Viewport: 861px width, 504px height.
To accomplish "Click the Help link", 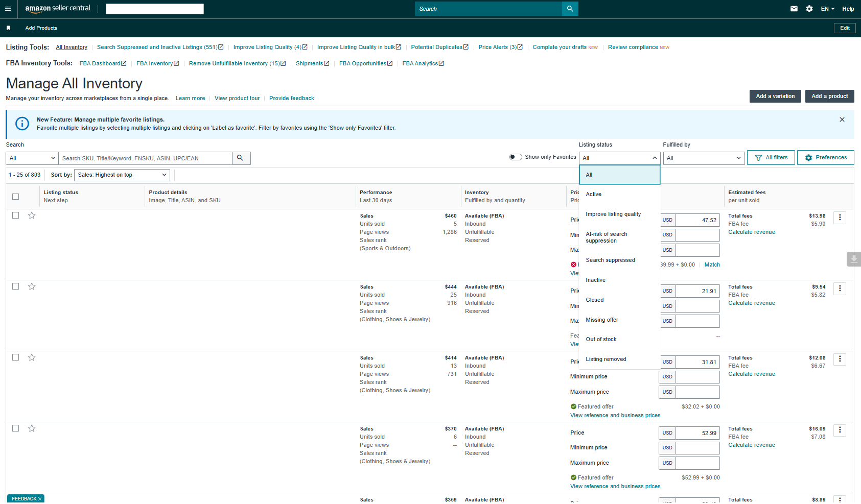I will pyautogui.click(x=848, y=9).
